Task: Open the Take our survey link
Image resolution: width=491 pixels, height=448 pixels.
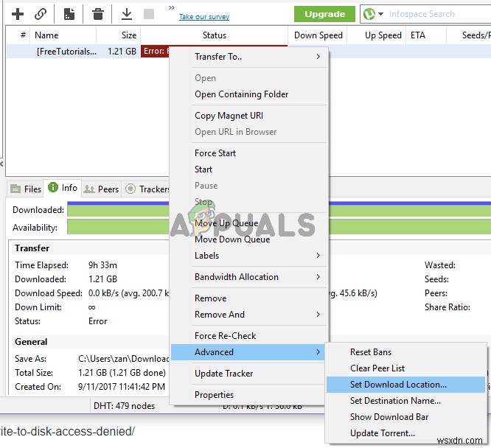Action: click(204, 17)
